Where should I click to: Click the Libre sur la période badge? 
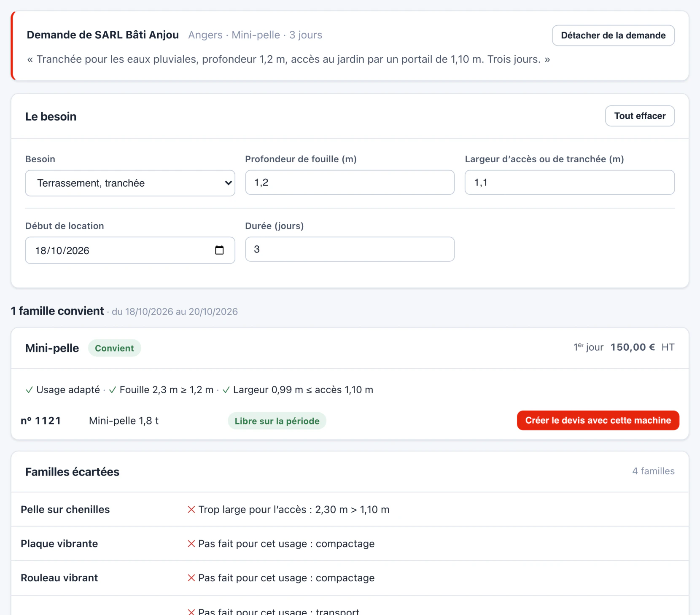pyautogui.click(x=277, y=421)
